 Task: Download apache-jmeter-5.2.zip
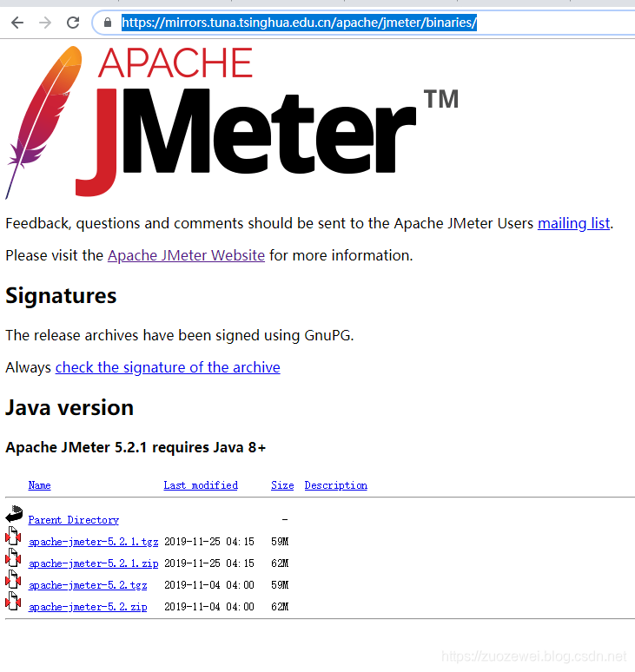pos(88,607)
